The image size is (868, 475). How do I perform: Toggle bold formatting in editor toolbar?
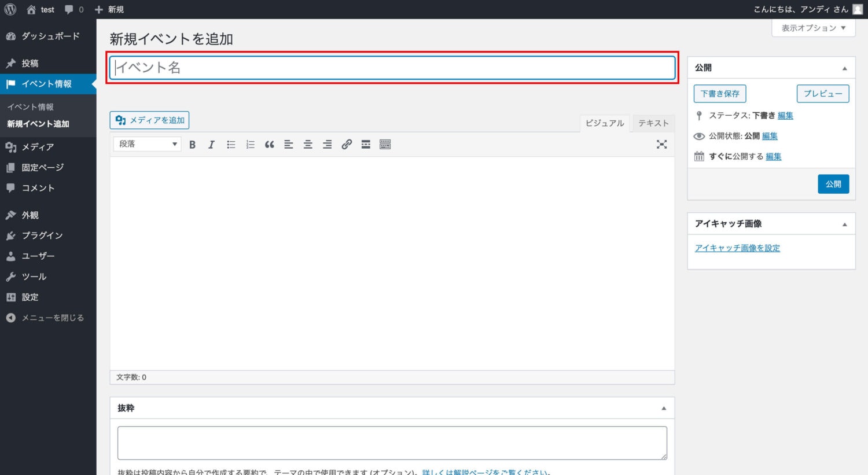pyautogui.click(x=192, y=145)
